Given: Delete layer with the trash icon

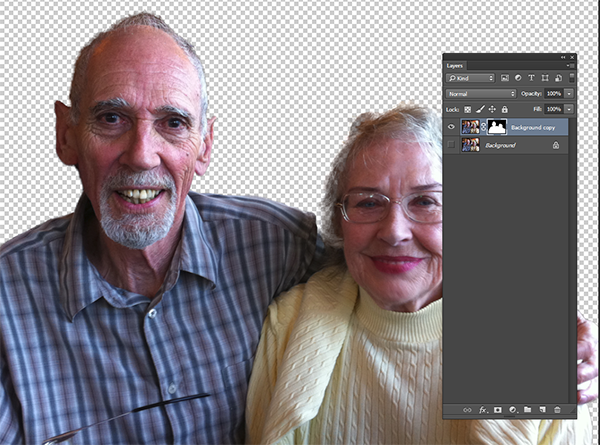Looking at the screenshot, I should click(557, 410).
